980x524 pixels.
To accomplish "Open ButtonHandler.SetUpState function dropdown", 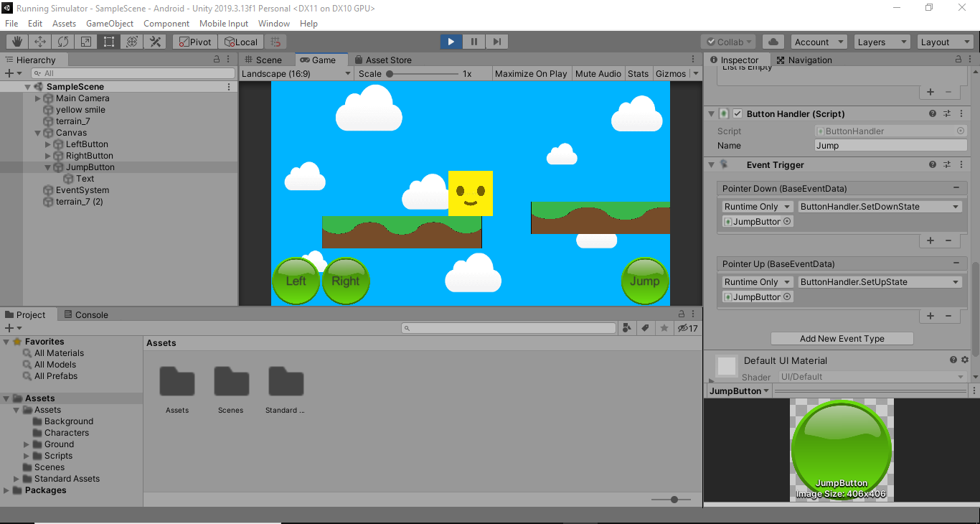I will pyautogui.click(x=880, y=282).
